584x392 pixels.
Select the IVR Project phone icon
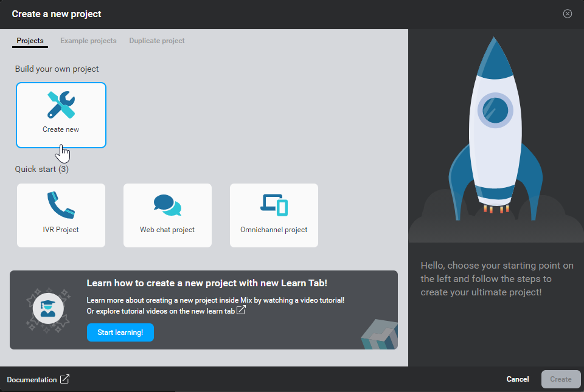(x=61, y=205)
